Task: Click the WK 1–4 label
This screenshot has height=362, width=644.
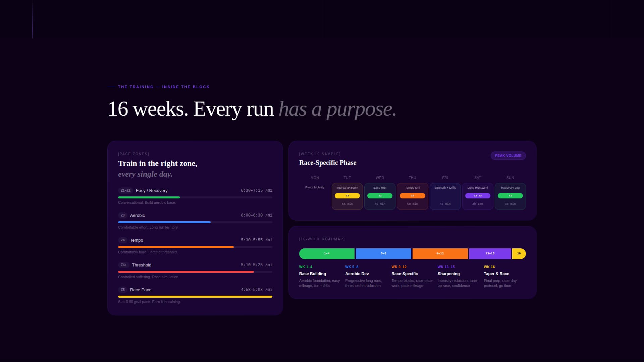Action: [x=306, y=267]
